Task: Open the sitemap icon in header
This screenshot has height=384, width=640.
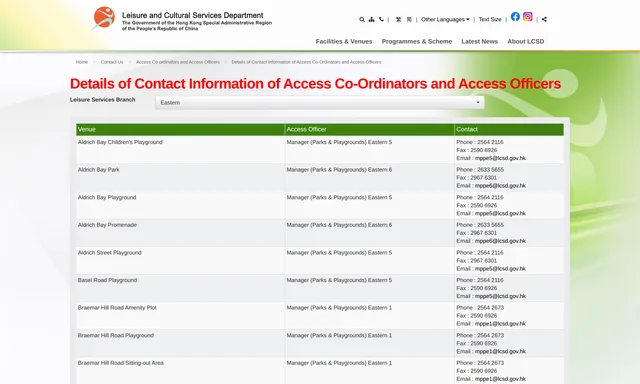Action: pos(371,19)
